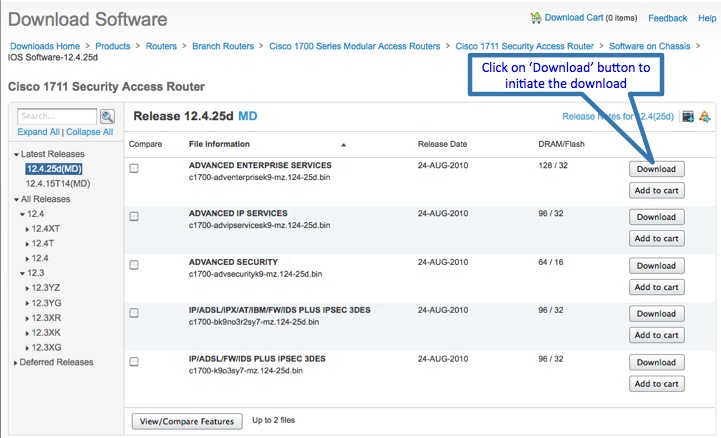Click the View/Compare Features button
The width and height of the screenshot is (721, 438).
(187, 421)
